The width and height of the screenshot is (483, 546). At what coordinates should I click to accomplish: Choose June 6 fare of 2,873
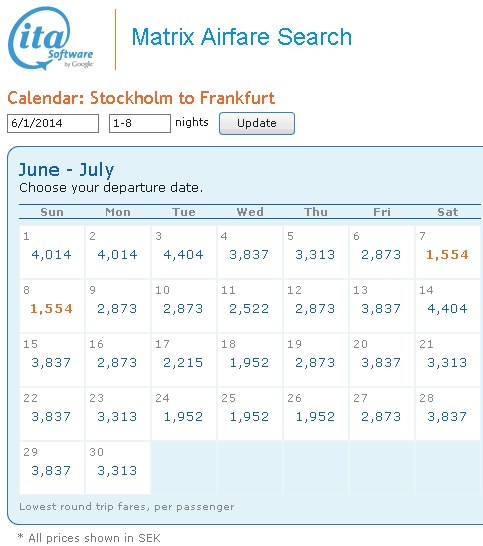coord(381,255)
